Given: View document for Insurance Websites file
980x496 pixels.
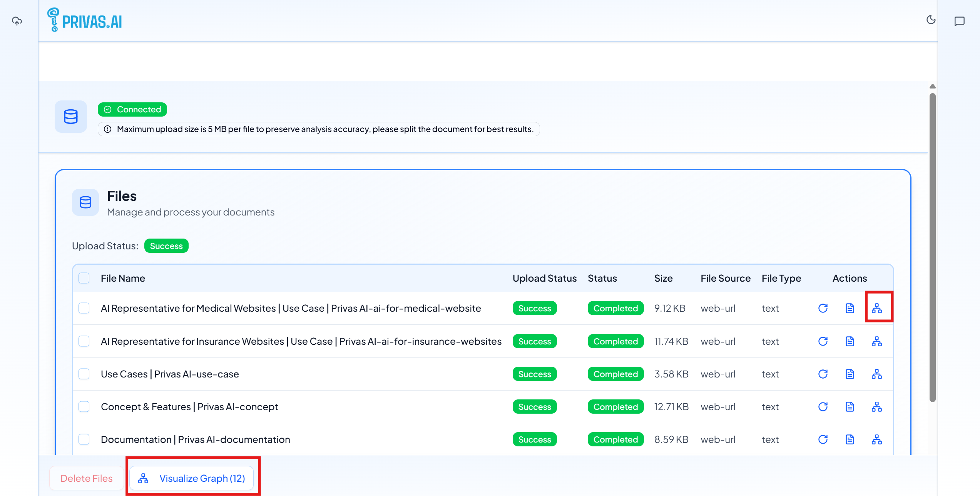Looking at the screenshot, I should click(x=850, y=341).
